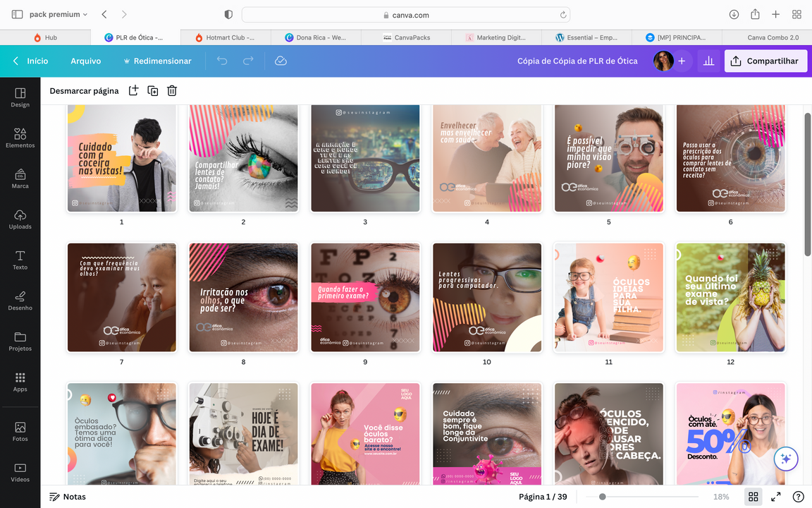Open the Elementos panel in sidebar
The width and height of the screenshot is (812, 508).
20,138
